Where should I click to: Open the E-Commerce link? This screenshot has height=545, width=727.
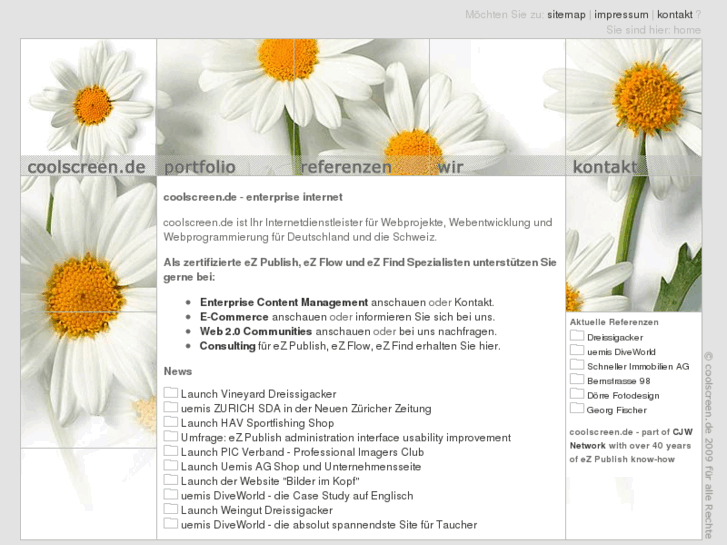point(234,317)
